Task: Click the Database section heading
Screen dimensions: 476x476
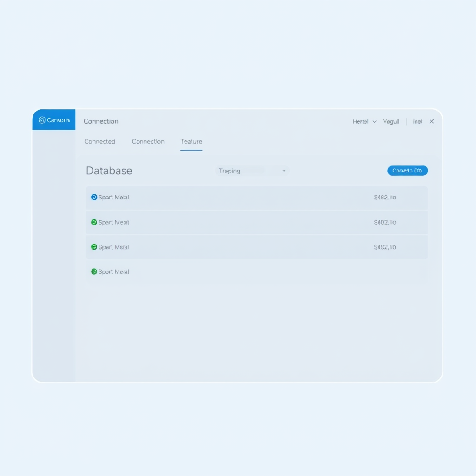Action: pos(109,171)
